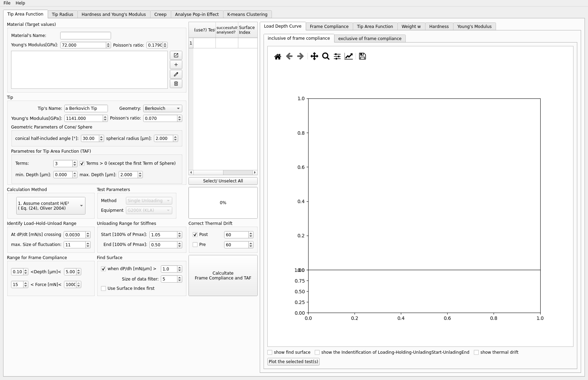Open the tip Geometry dropdown
The width and height of the screenshot is (588, 380).
click(162, 108)
